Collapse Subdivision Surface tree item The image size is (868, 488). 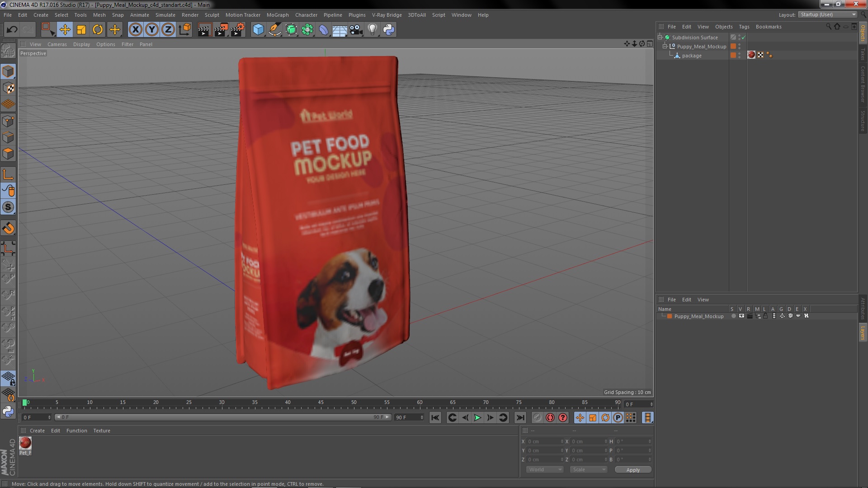[x=660, y=37]
